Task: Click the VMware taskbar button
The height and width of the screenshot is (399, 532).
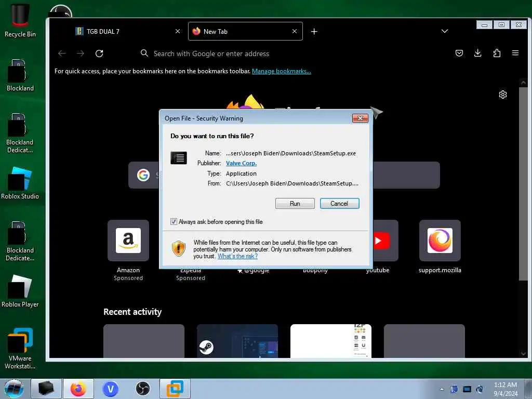Action: (x=175, y=389)
